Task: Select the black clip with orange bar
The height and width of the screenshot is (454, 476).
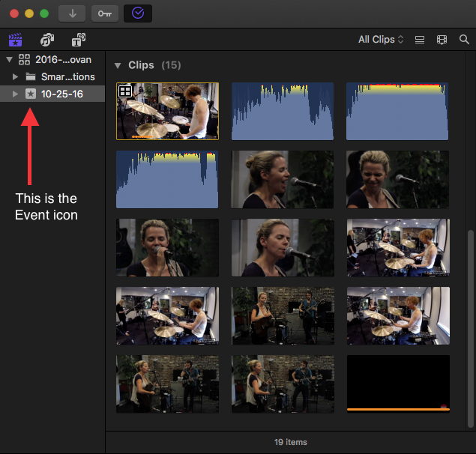Action: 398,383
